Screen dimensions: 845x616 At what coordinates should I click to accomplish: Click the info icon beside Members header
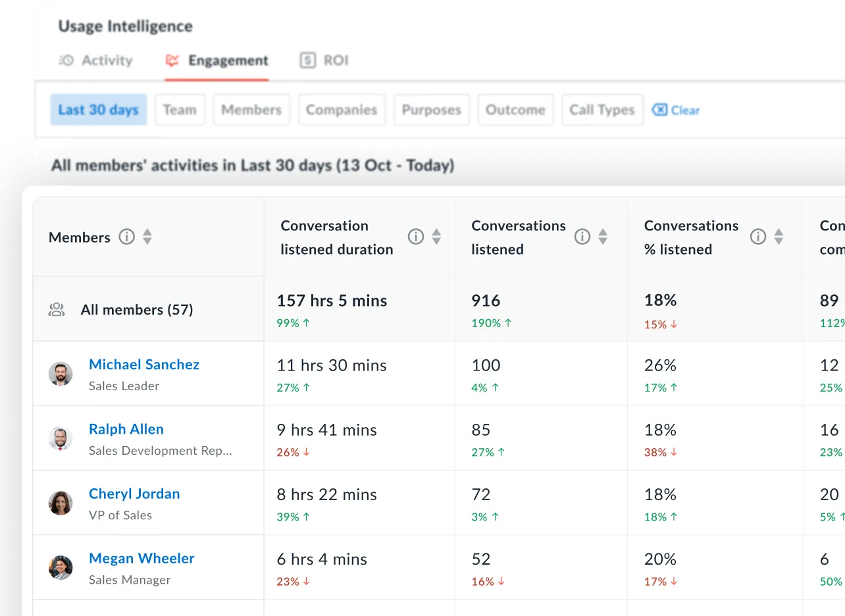[x=126, y=236]
